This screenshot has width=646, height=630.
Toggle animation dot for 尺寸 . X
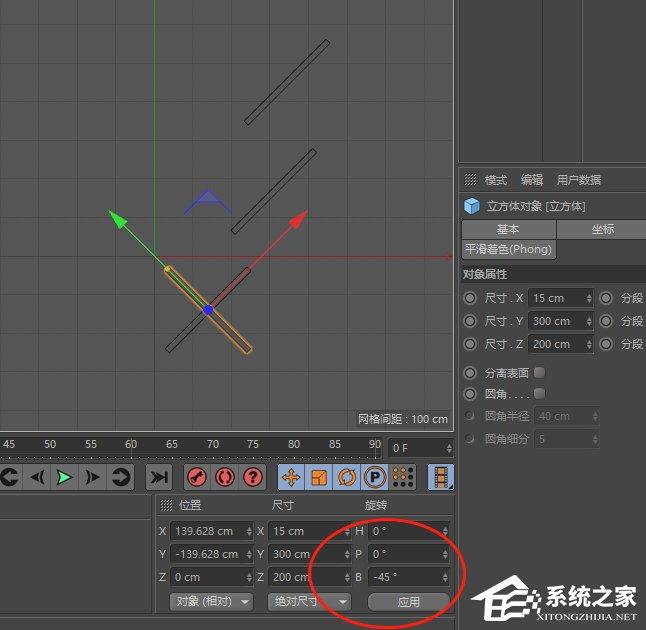(x=470, y=298)
